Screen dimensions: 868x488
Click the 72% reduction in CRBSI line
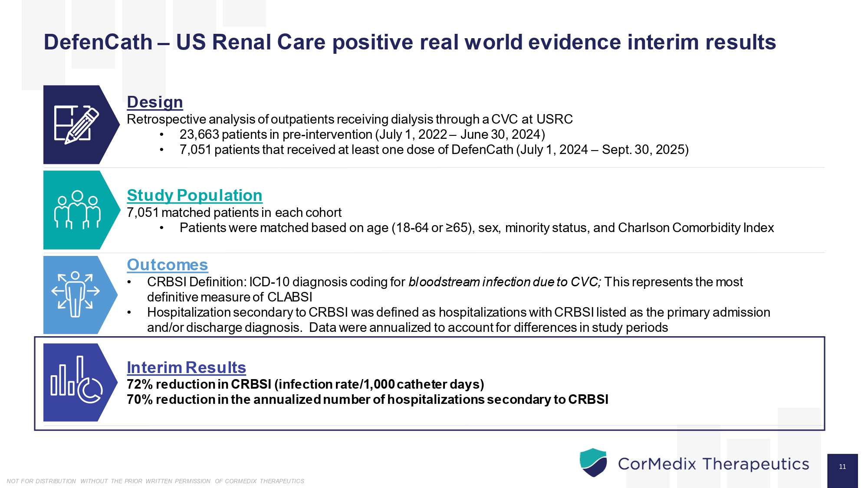coord(305,384)
